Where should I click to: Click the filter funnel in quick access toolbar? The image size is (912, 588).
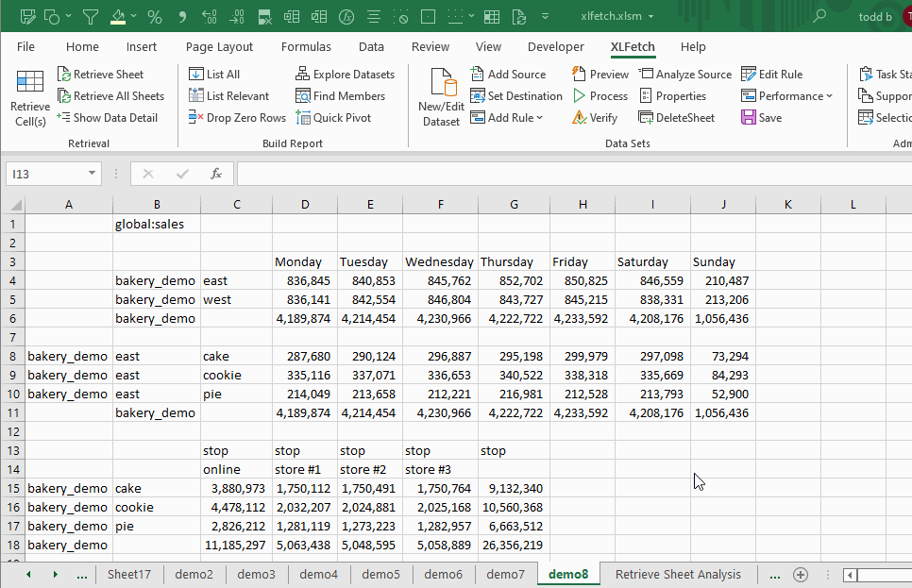pos(90,16)
